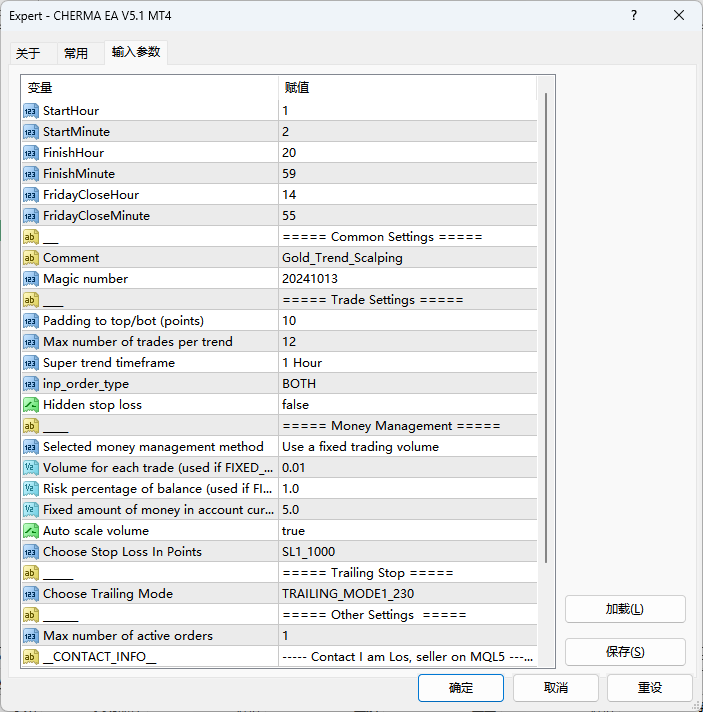Click the string icon beside Comment
703x712 pixels.
31,258
